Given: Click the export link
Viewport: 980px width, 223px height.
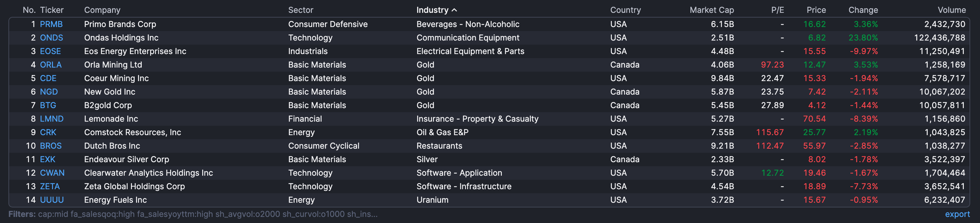Looking at the screenshot, I should point(957,214).
